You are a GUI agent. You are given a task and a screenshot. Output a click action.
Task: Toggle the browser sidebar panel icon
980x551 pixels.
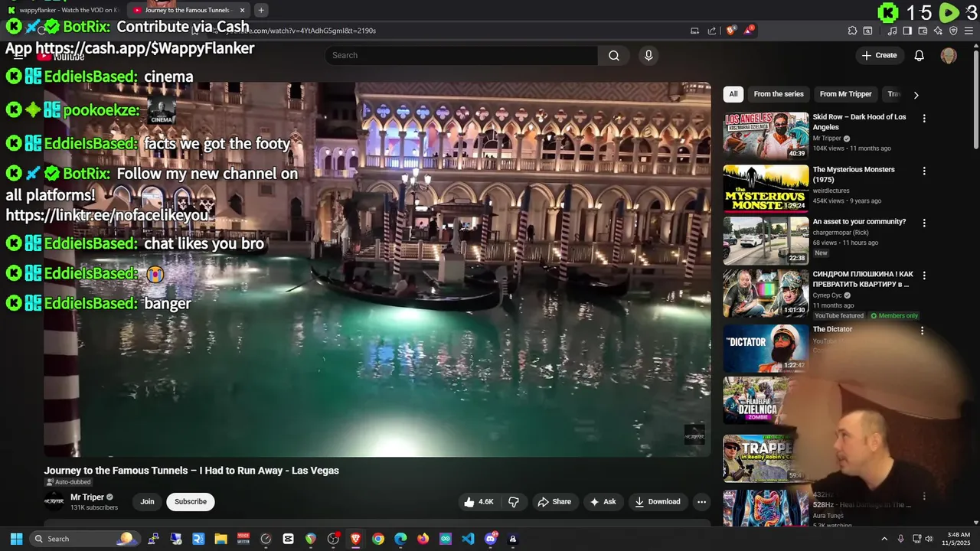point(907,31)
